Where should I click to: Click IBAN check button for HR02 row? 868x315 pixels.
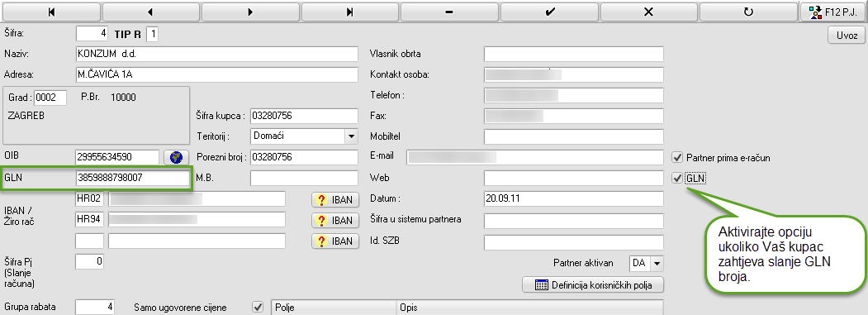tap(335, 200)
